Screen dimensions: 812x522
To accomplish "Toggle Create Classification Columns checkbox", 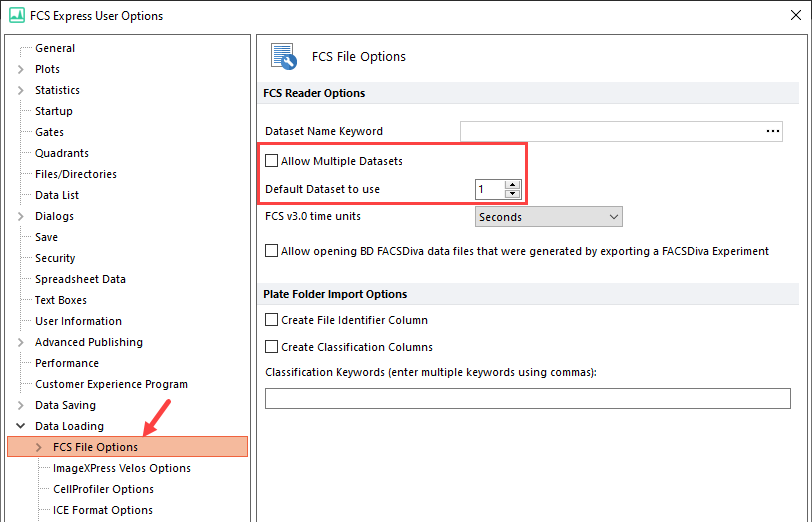I will point(272,347).
